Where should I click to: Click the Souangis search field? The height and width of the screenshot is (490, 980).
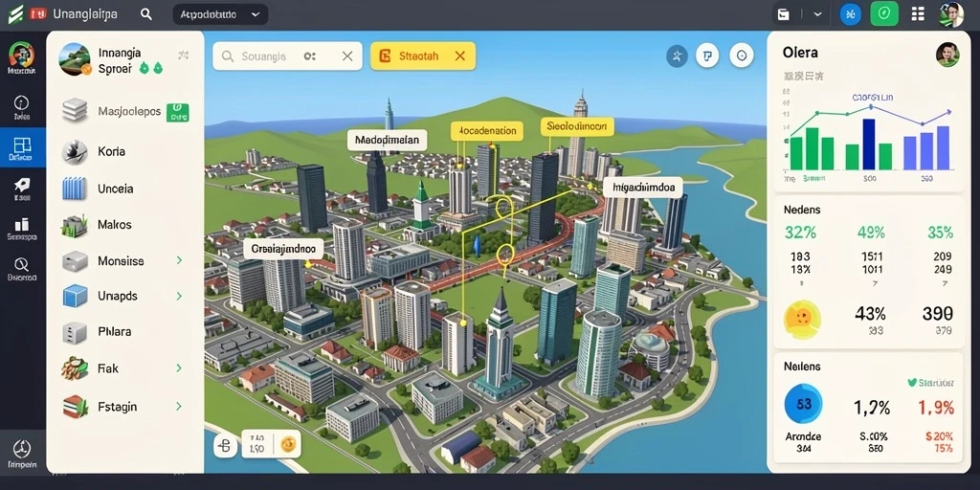[287, 56]
